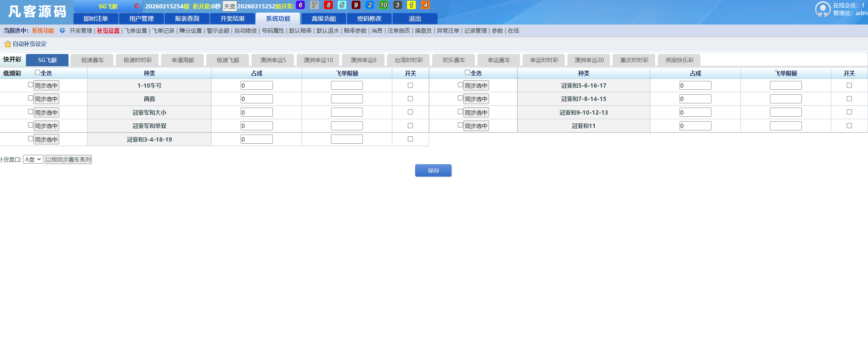Click the dark red number 9 result ball
Viewport: 868px width, 342px height.
click(356, 5)
